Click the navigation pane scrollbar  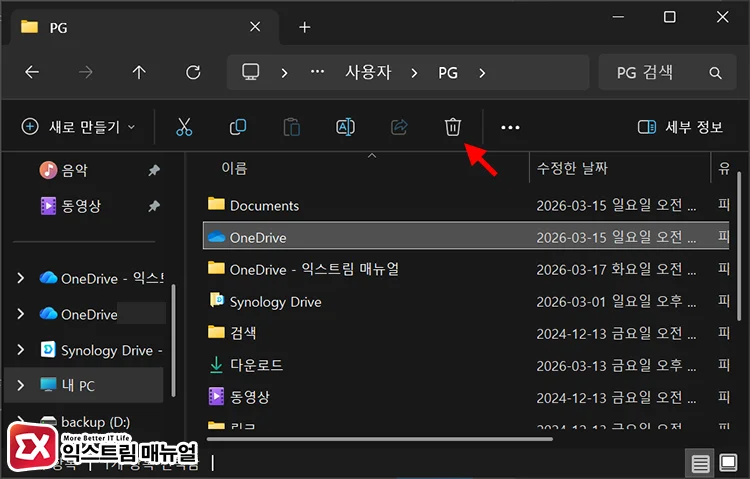click(x=173, y=340)
